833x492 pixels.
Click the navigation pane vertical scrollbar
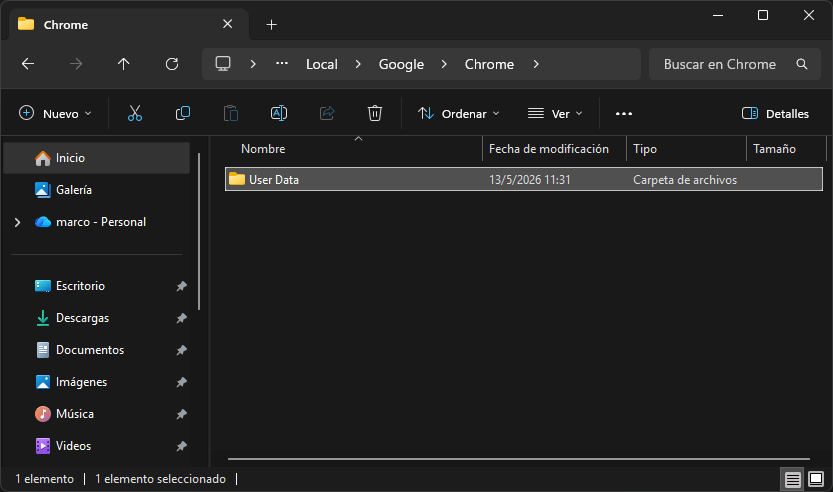tap(199, 232)
